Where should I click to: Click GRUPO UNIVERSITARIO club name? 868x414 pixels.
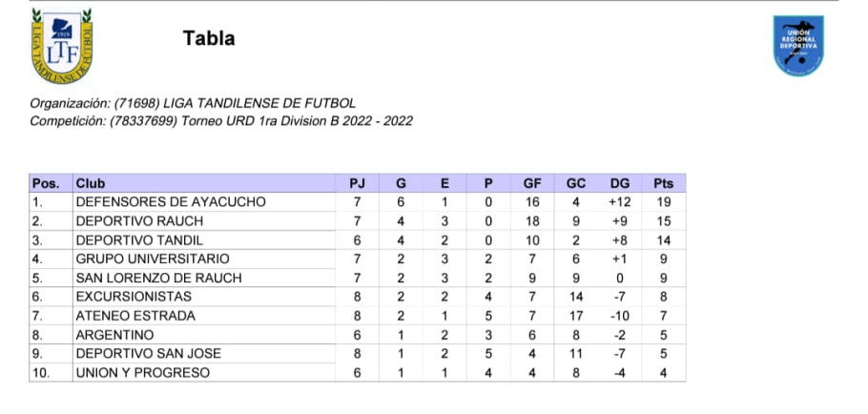click(x=153, y=259)
